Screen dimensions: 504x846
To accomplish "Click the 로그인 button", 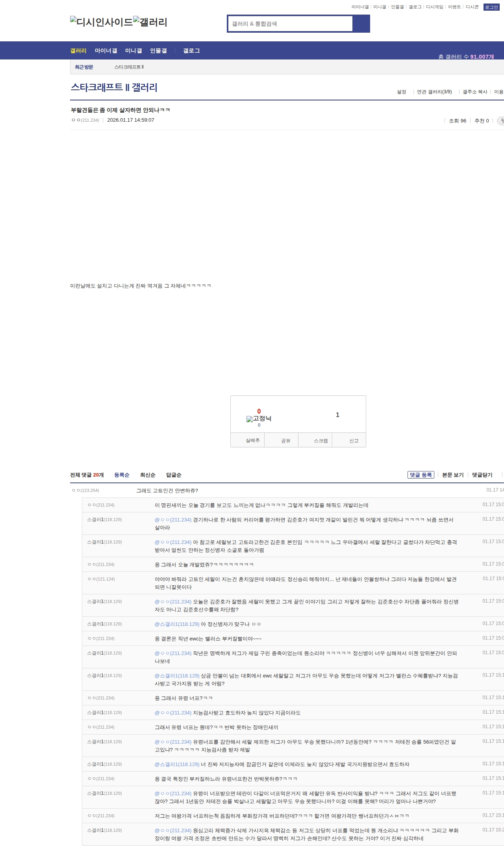I will coord(491,7).
